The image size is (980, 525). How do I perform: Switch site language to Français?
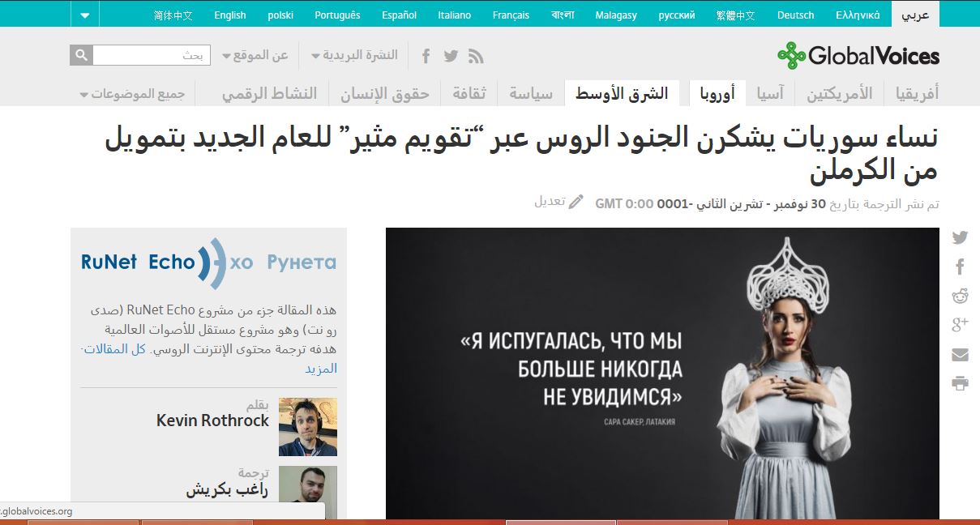point(511,15)
